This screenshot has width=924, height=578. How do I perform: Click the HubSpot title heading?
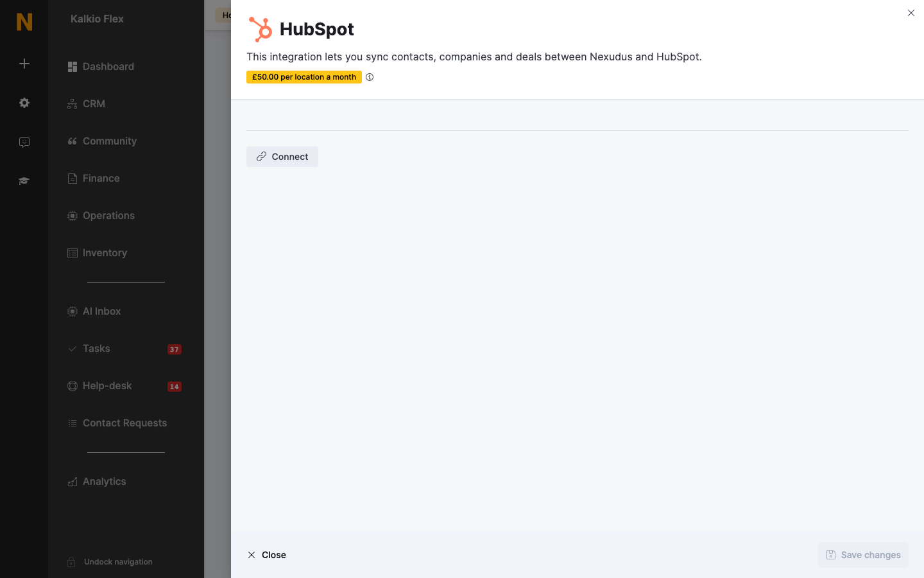(x=317, y=30)
